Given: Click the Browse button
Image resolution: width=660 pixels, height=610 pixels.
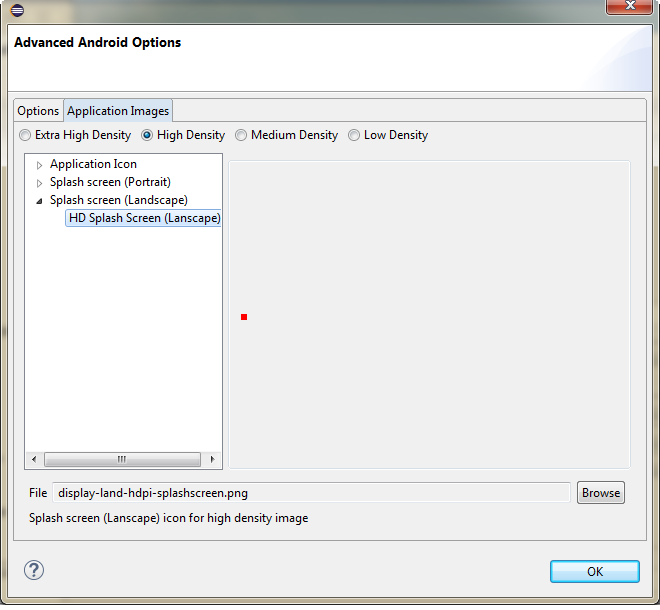Looking at the screenshot, I should click(601, 493).
